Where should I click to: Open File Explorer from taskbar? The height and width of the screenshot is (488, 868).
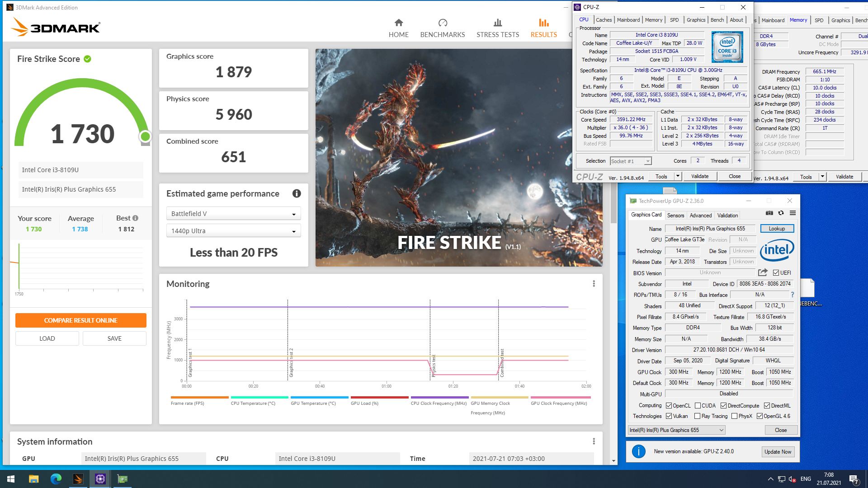click(33, 479)
